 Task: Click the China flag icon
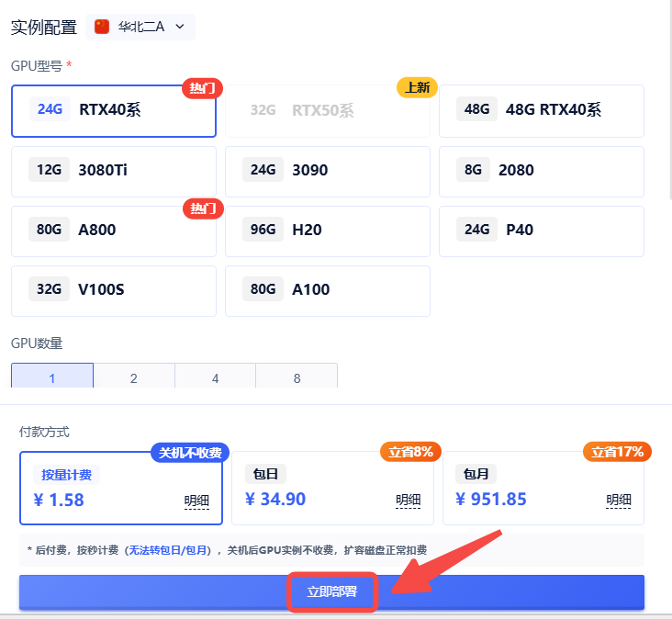coord(102,27)
